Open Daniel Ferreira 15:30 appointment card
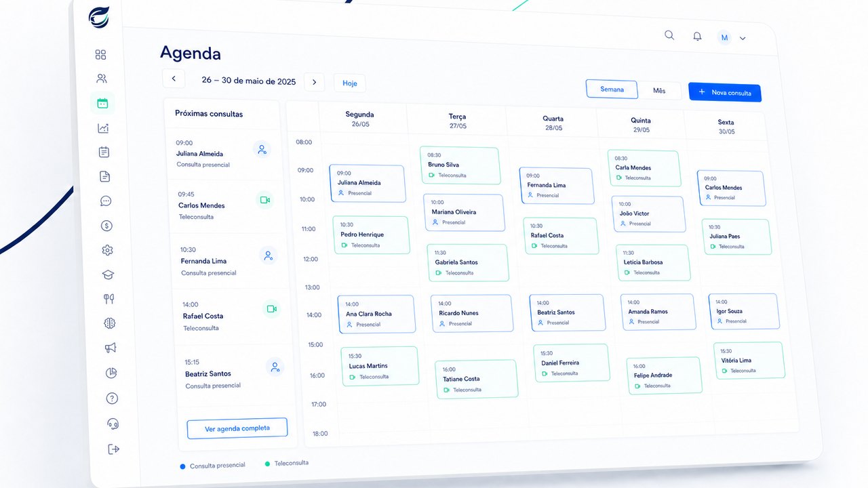Screen dimensions: 868x488 (x=571, y=363)
